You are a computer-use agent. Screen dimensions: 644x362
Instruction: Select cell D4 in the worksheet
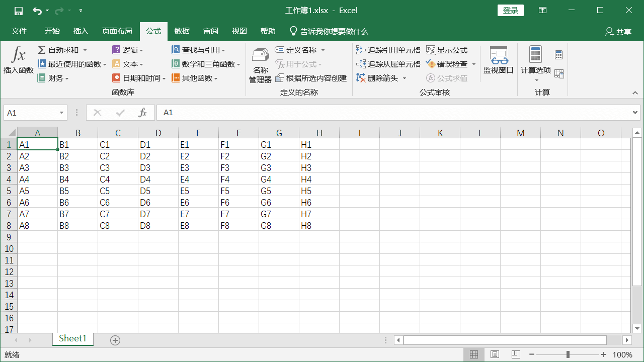tap(158, 179)
